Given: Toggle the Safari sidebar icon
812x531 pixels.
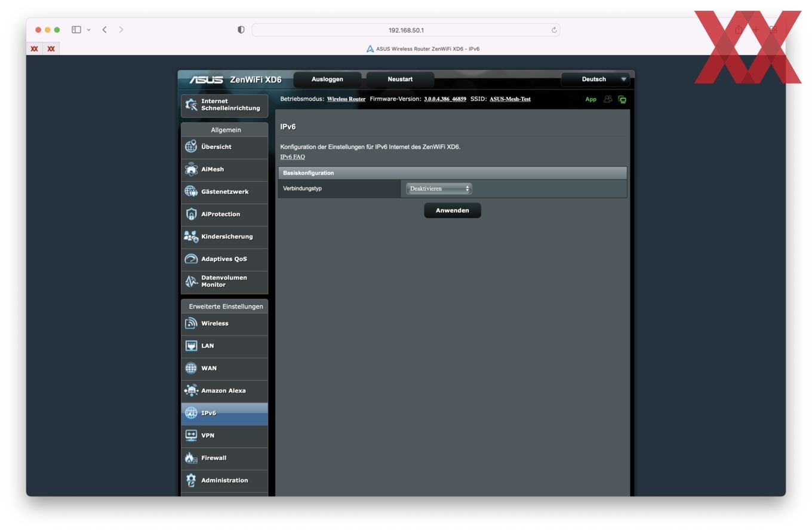Looking at the screenshot, I should click(76, 29).
